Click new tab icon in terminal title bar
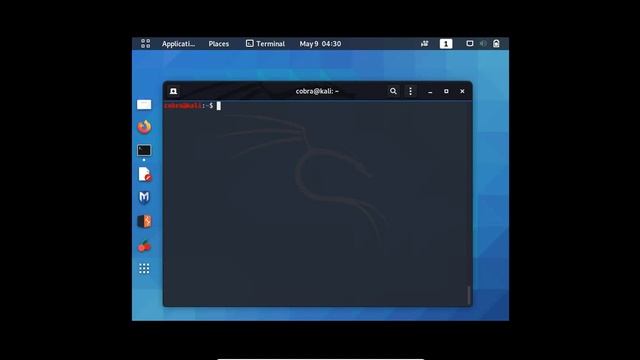The height and width of the screenshot is (360, 640). 173,91
